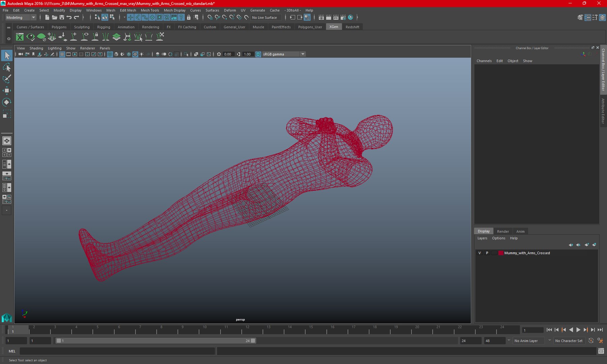Click the MEL command input field
Screen dimensions: 607x364
(117, 351)
